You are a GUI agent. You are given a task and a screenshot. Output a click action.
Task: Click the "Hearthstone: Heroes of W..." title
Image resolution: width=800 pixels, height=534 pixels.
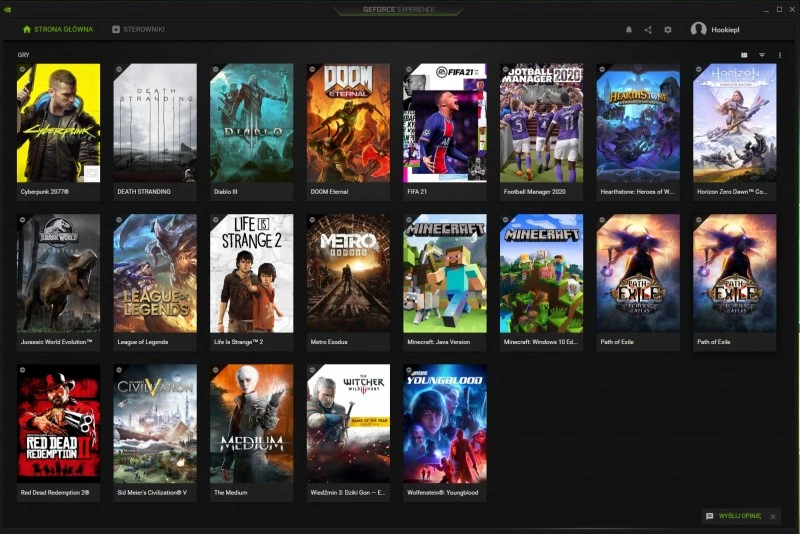[637, 192]
